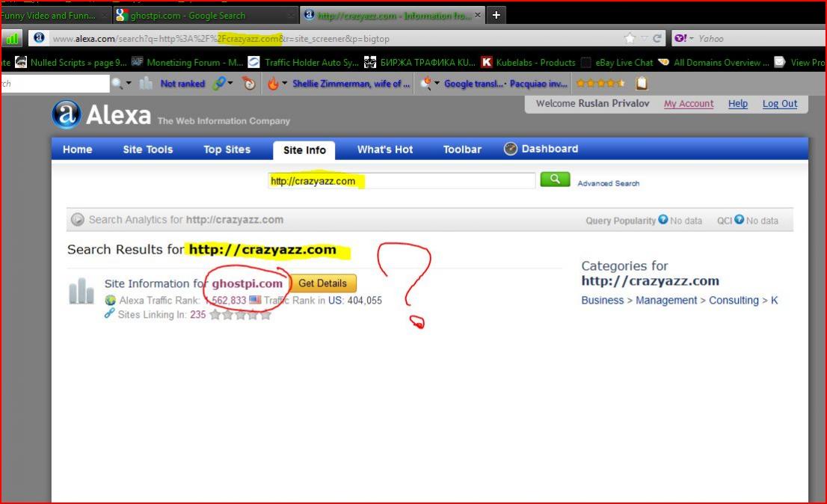827x504 pixels.
Task: Click the hot searches magnifier-flame toolbar icon
Action: pos(426,83)
